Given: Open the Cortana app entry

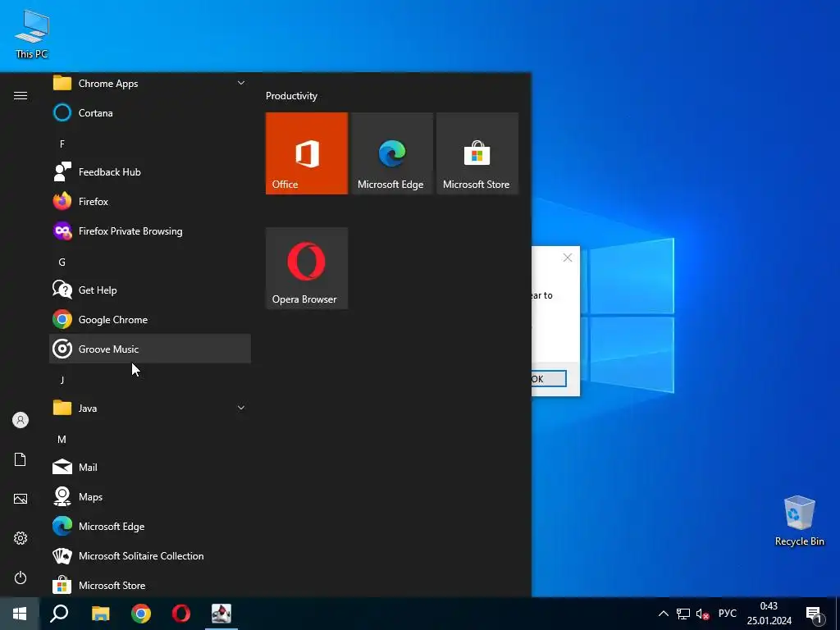Looking at the screenshot, I should (150, 113).
